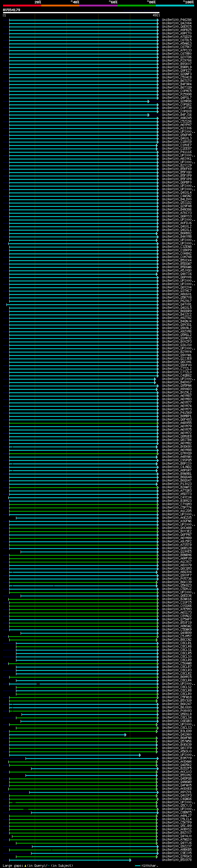
Task: Select label UniRef100_Q5CYJ3
Action: [176, 806]
